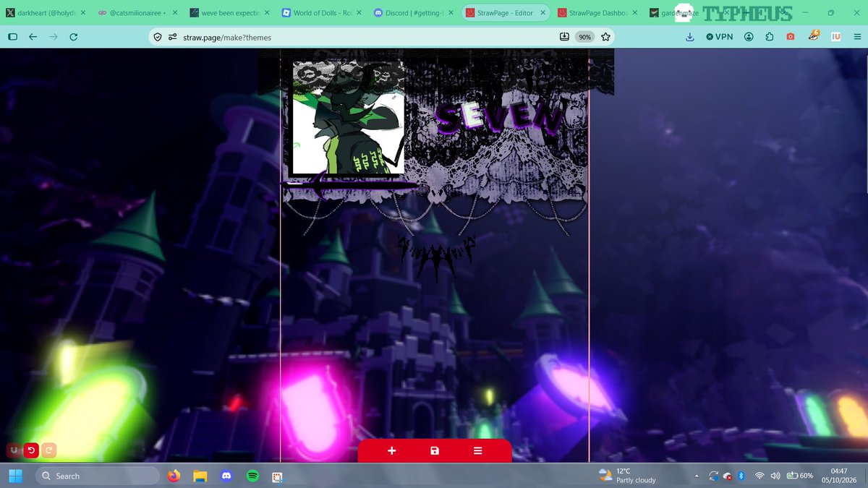Viewport: 868px width, 488px height.
Task: Add a new element with the plus button
Action: [391, 451]
